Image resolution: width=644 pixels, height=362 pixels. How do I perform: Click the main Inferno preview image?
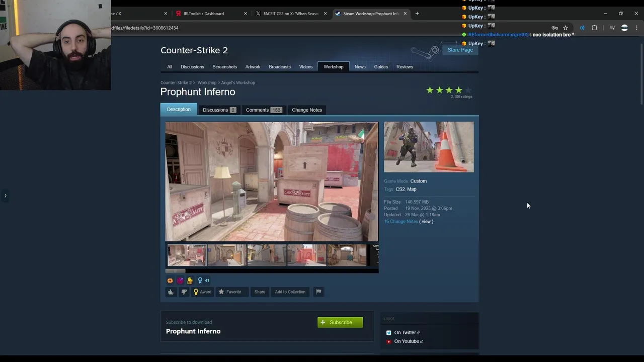pyautogui.click(x=272, y=182)
